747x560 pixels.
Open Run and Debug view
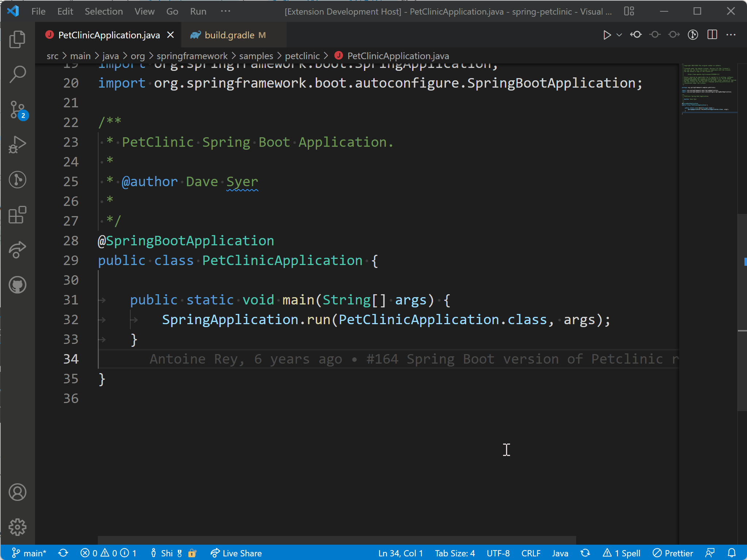17,145
